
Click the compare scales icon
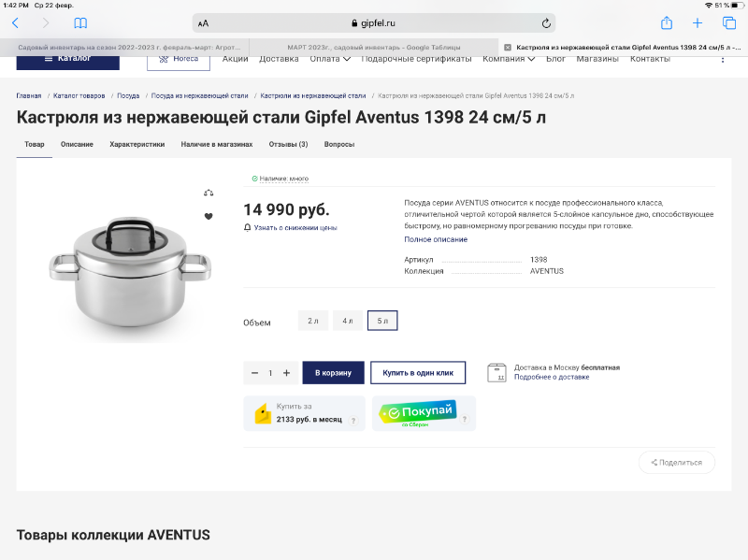[209, 193]
